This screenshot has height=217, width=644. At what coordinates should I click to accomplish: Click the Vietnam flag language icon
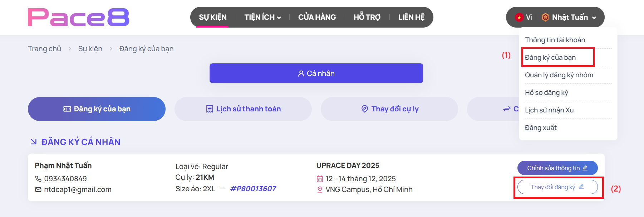coord(519,17)
